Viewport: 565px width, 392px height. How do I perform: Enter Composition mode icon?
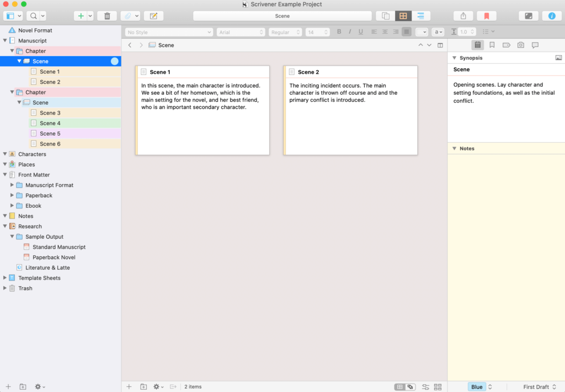pos(529,16)
